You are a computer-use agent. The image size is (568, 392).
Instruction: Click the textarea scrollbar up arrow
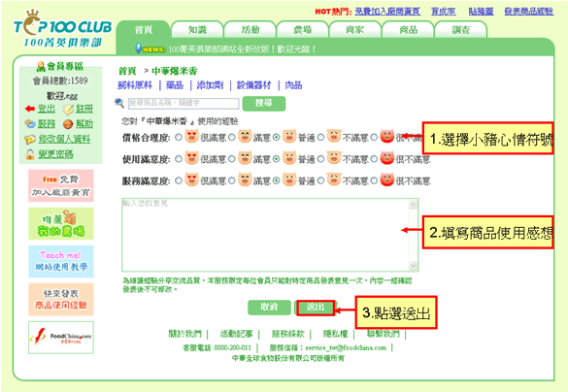pos(413,205)
